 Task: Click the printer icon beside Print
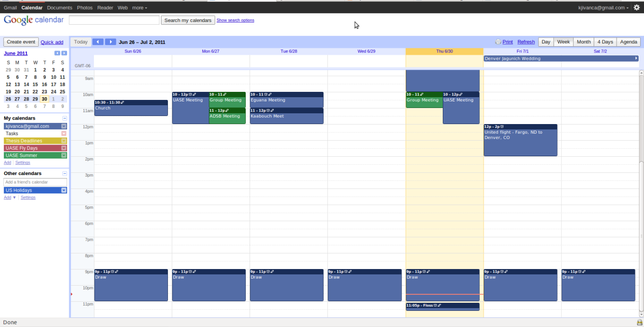[x=497, y=42]
